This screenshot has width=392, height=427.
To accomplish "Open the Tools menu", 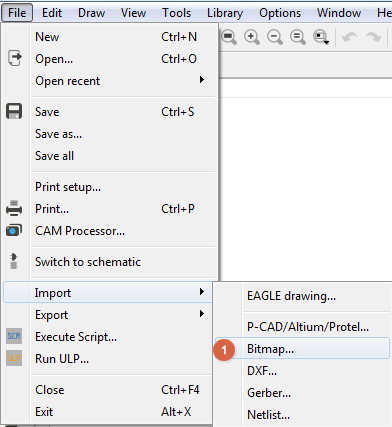I will point(177,13).
